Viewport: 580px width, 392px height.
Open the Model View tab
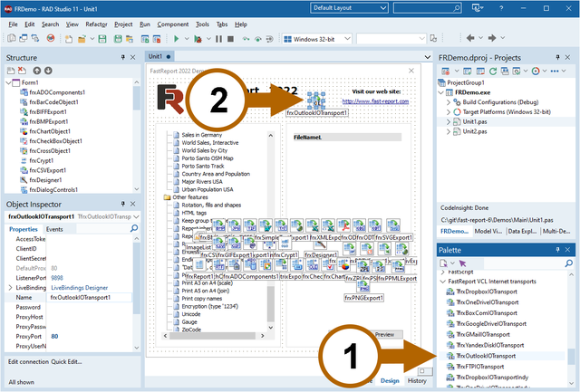pos(488,231)
